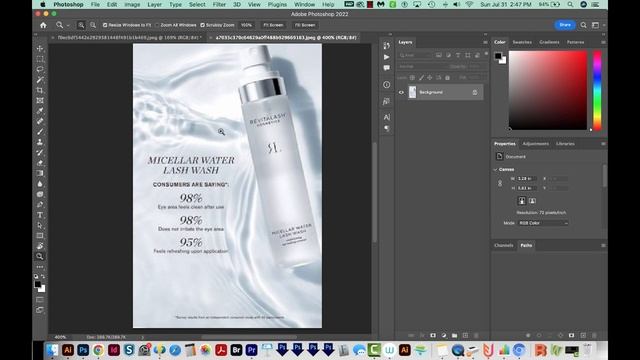Select the Path Selection tool
This screenshot has width=640, height=360.
40,225
